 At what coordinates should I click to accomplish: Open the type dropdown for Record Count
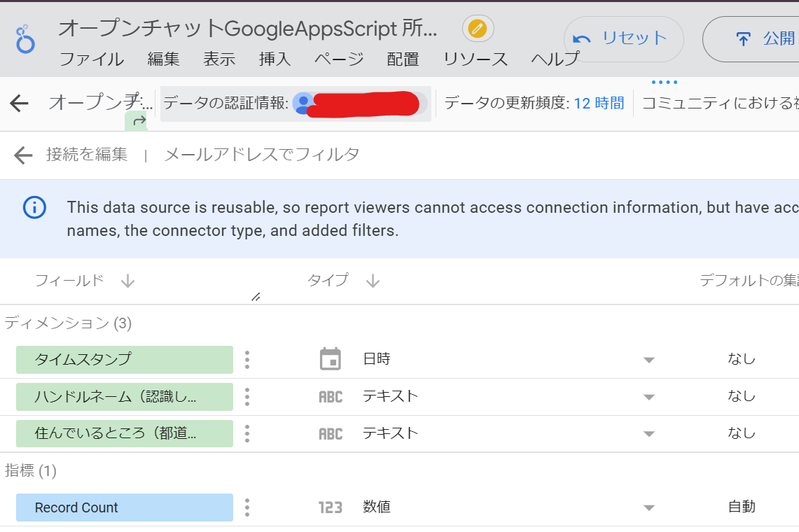[x=651, y=507]
